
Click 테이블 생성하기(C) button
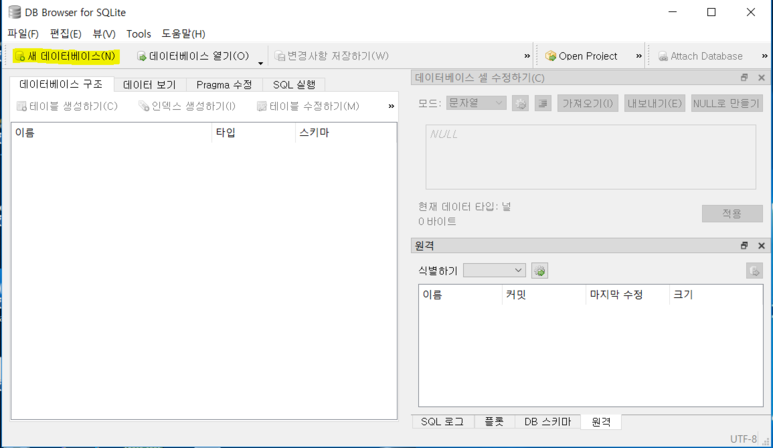[67, 106]
